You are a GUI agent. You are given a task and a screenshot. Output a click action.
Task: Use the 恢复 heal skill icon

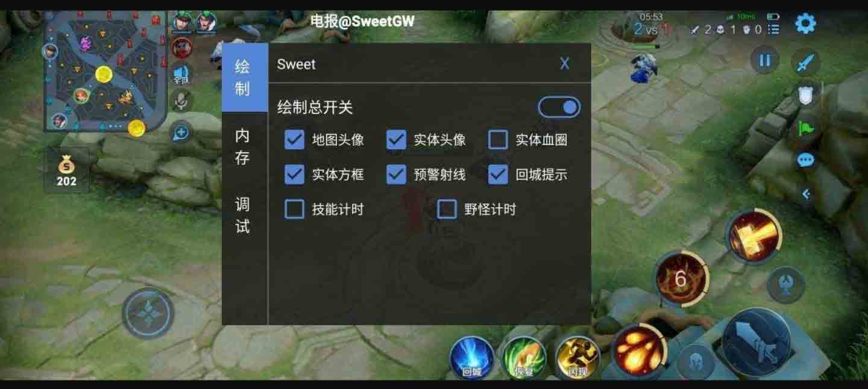524,358
